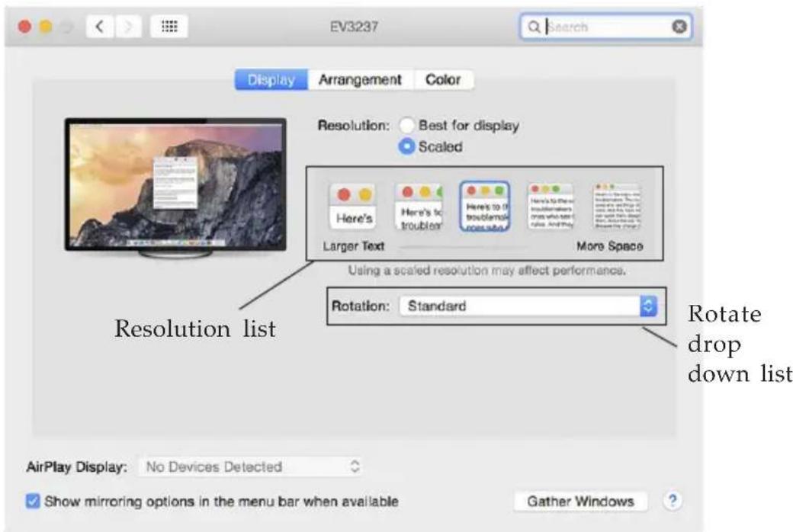Click the Gather Windows button
Image resolution: width=793 pixels, height=532 pixels.
tap(580, 502)
